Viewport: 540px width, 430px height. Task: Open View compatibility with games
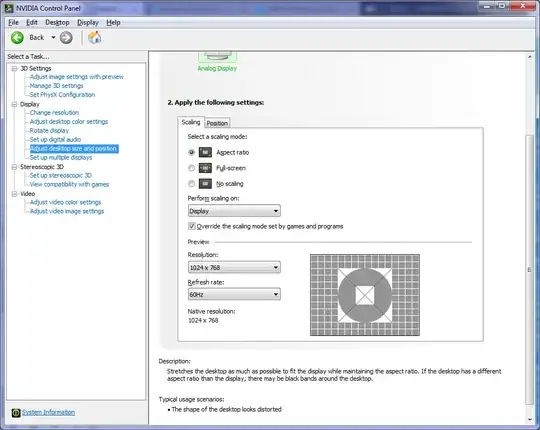[x=69, y=184]
